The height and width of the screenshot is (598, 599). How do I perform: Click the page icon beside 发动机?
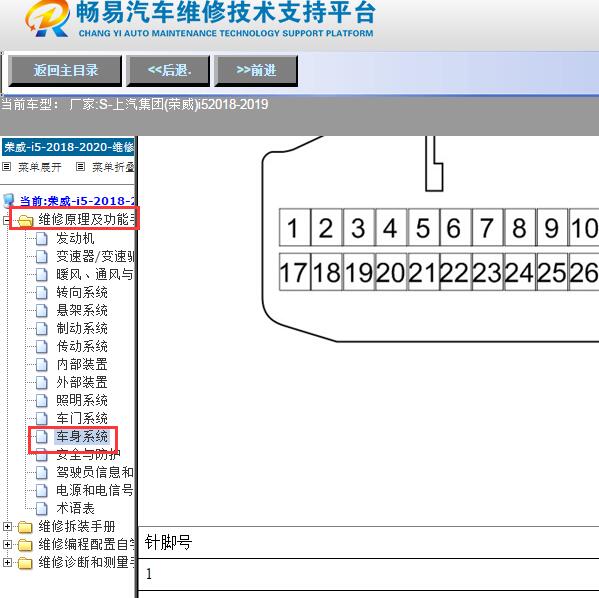(42, 239)
